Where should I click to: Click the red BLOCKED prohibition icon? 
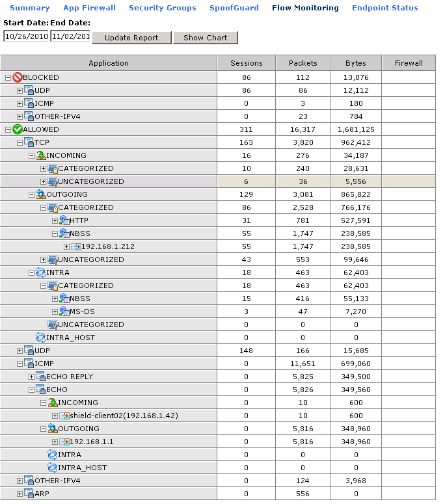pyautogui.click(x=18, y=77)
